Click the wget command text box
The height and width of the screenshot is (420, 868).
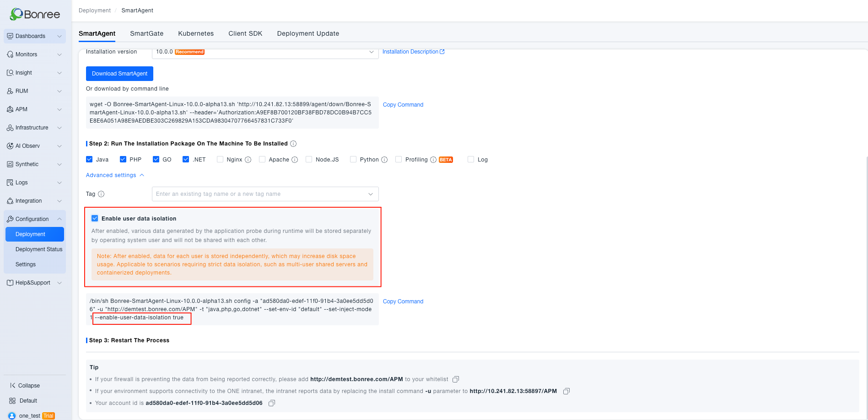232,113
